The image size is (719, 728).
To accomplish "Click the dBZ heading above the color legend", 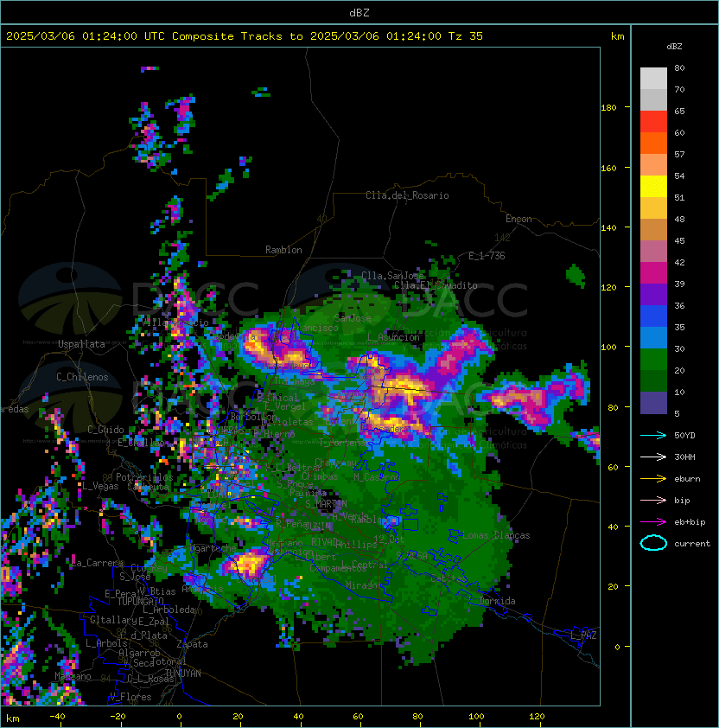I will 674,47.
